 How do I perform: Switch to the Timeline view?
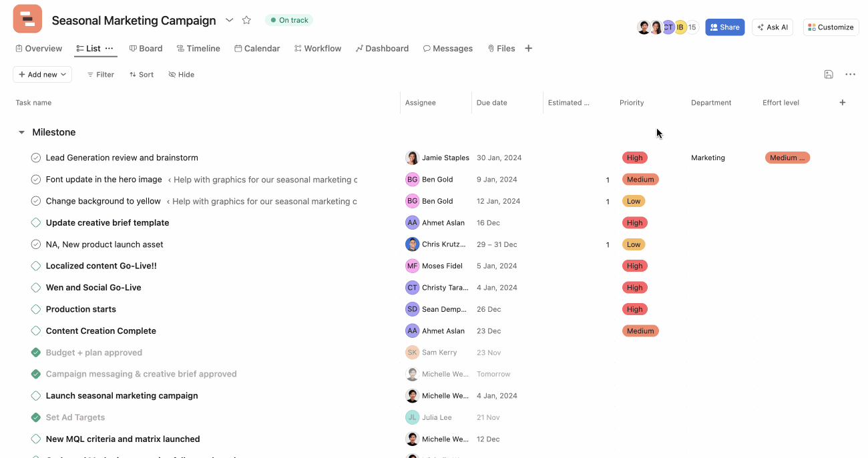[198, 48]
